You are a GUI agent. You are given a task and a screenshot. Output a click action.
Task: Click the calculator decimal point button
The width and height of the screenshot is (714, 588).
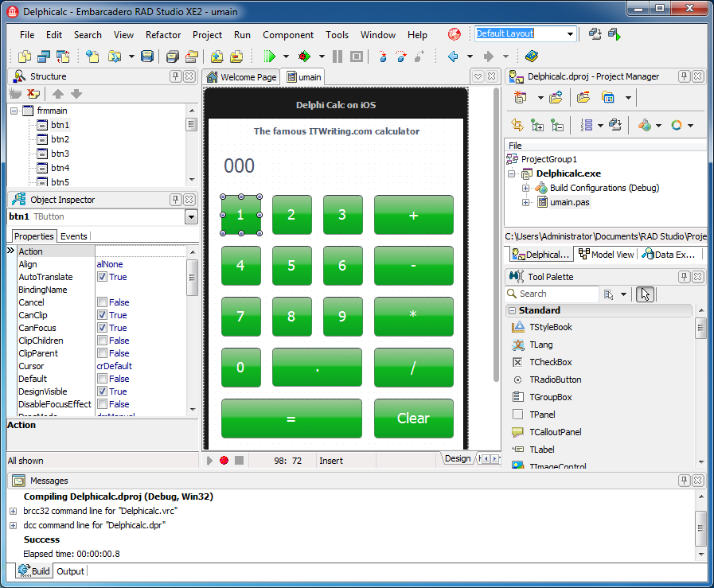[x=317, y=368]
